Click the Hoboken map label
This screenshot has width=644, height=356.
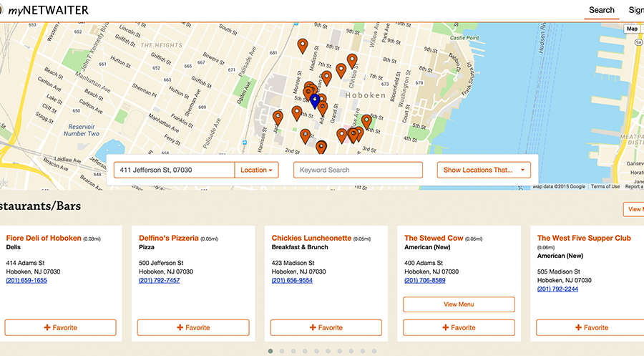(366, 95)
